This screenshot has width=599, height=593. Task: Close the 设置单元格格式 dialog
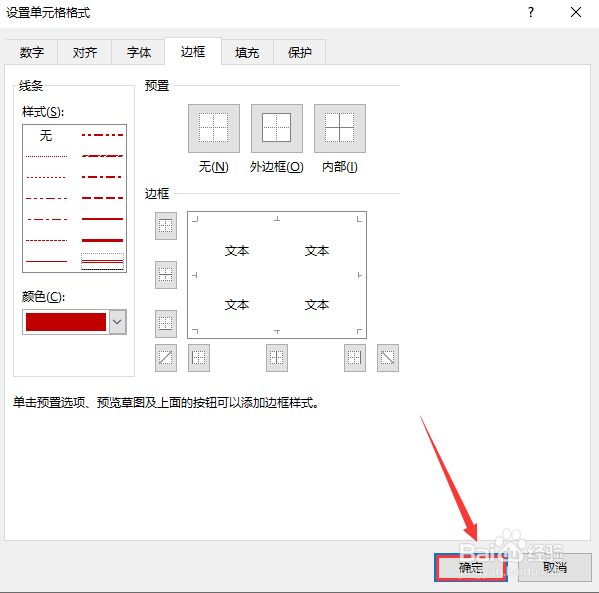pyautogui.click(x=576, y=13)
